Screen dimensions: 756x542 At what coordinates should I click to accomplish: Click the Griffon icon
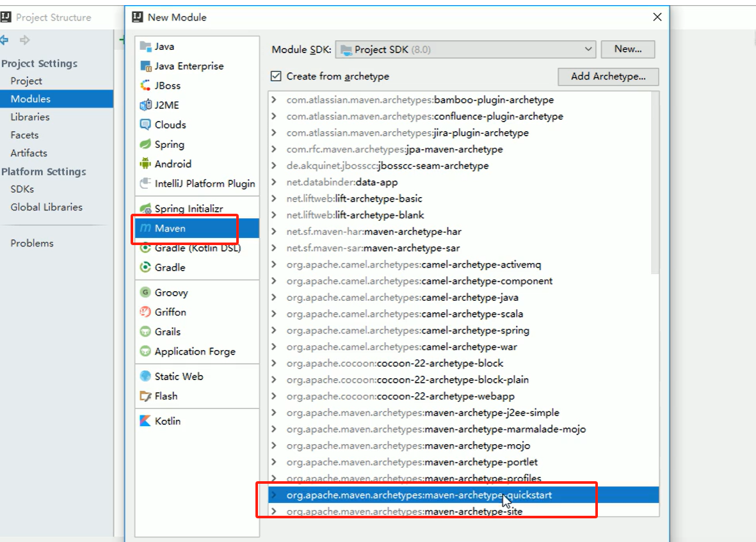click(145, 312)
